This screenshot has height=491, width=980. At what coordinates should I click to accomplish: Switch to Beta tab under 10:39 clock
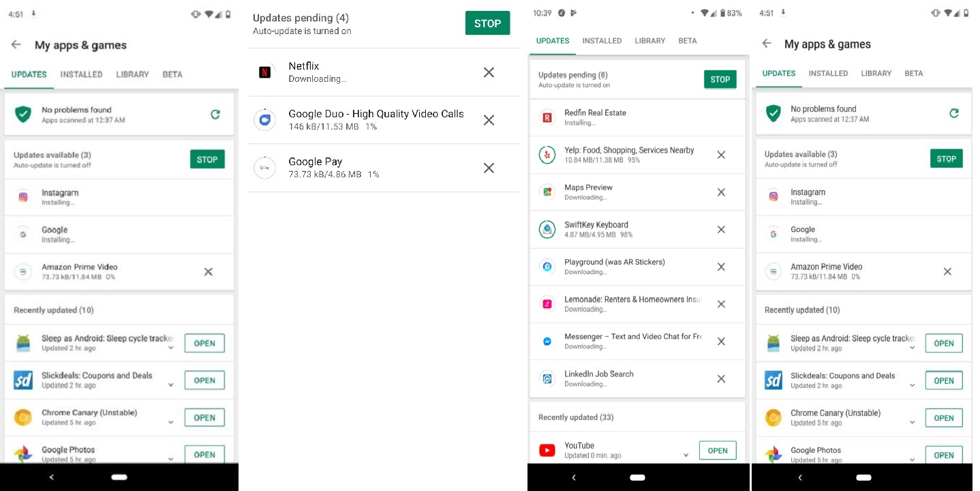688,41
